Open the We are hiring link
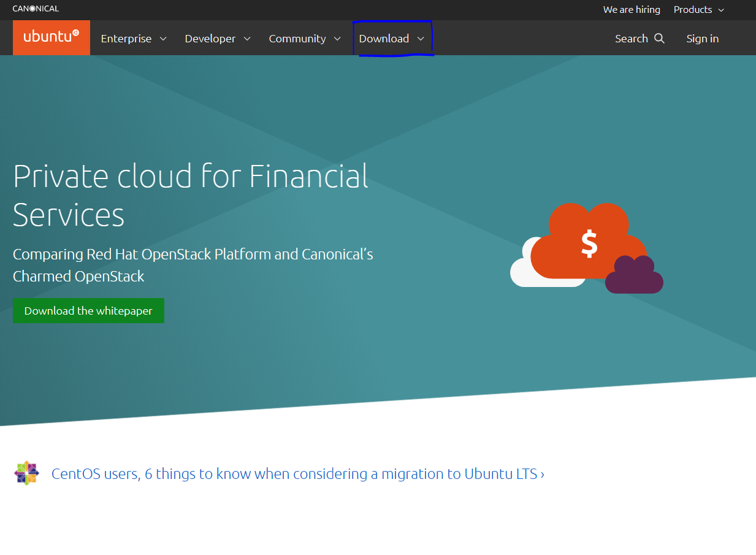The height and width of the screenshot is (555, 756). (632, 9)
